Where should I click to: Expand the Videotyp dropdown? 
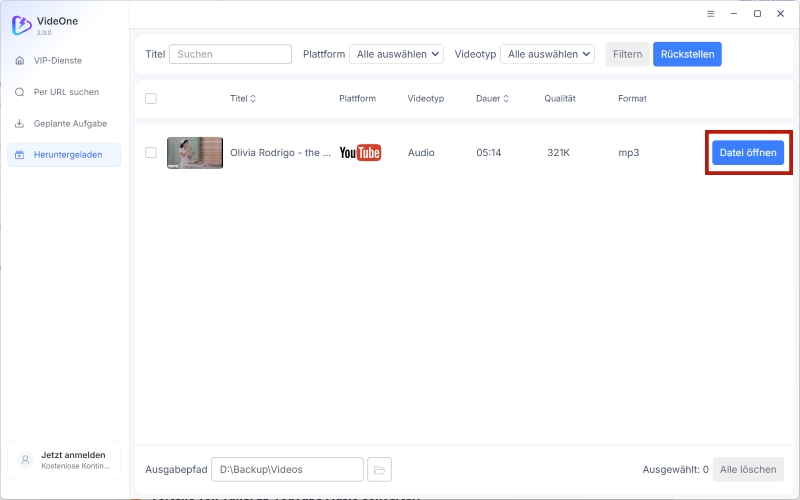[547, 54]
